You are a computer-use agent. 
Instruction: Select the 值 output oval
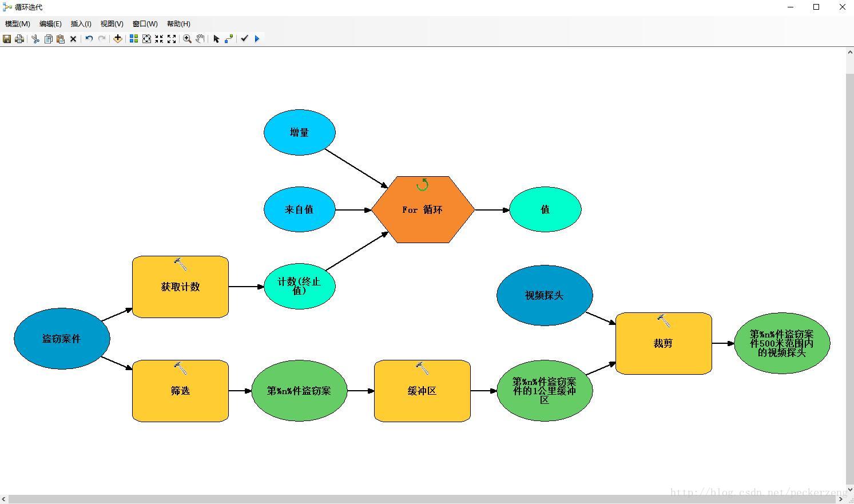tap(545, 209)
